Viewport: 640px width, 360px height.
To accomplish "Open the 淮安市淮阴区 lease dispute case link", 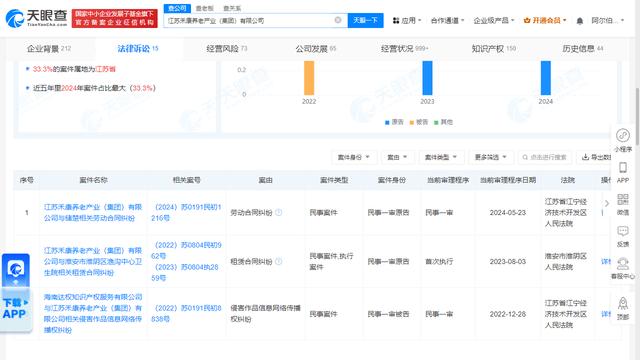I will pos(93,262).
